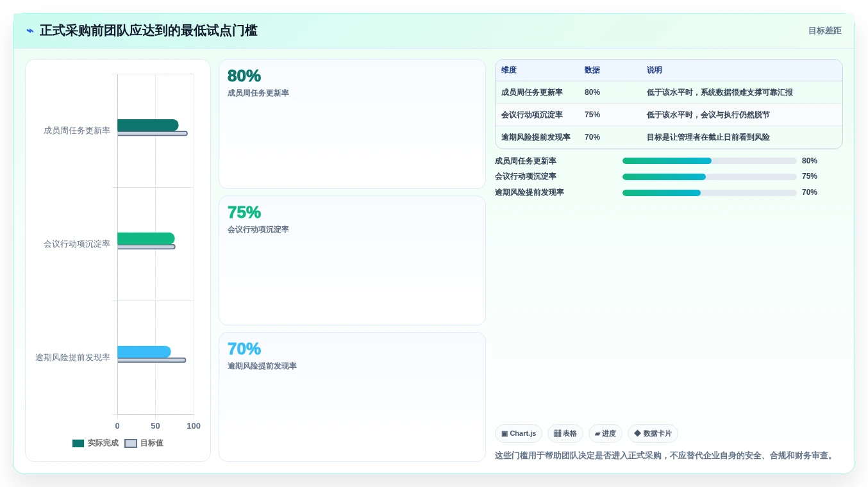This screenshot has height=487, width=868.
Task: Click the 80% value in table
Action: click(592, 92)
